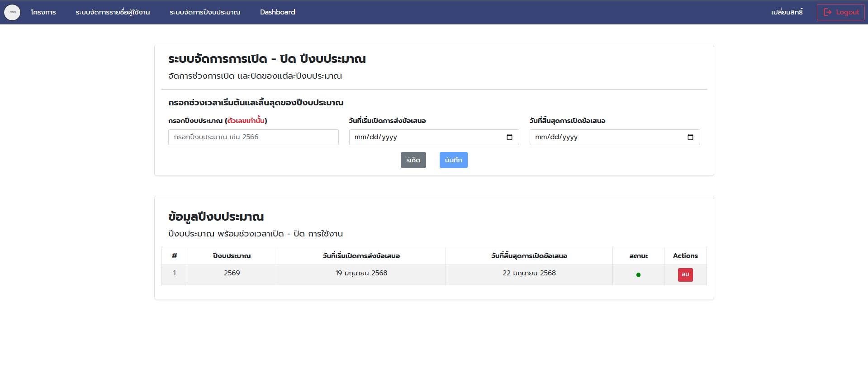Go to ระบบจัดการปีงบประมาณ page
This screenshot has height=392, width=868.
click(205, 12)
